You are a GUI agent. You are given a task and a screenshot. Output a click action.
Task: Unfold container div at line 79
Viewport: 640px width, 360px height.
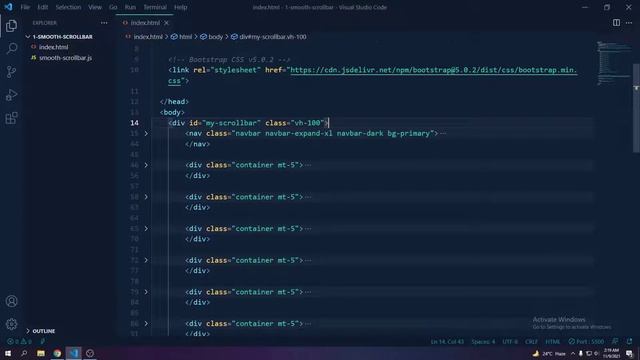(146, 292)
